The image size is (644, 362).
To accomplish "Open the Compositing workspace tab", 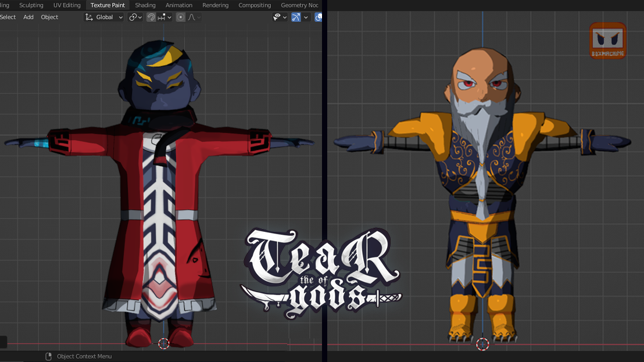I will coord(255,5).
